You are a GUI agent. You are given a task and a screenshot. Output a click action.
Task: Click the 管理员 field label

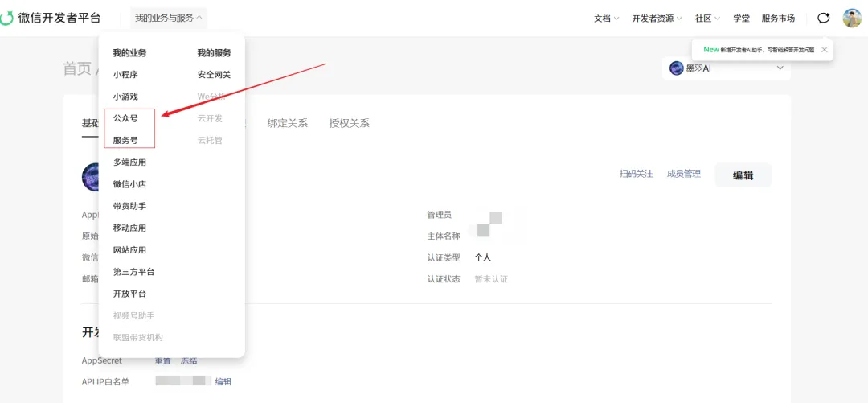[x=439, y=215]
